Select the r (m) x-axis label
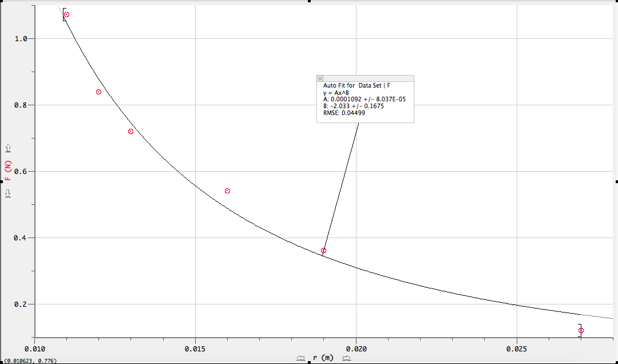The width and height of the screenshot is (618, 364). (324, 357)
